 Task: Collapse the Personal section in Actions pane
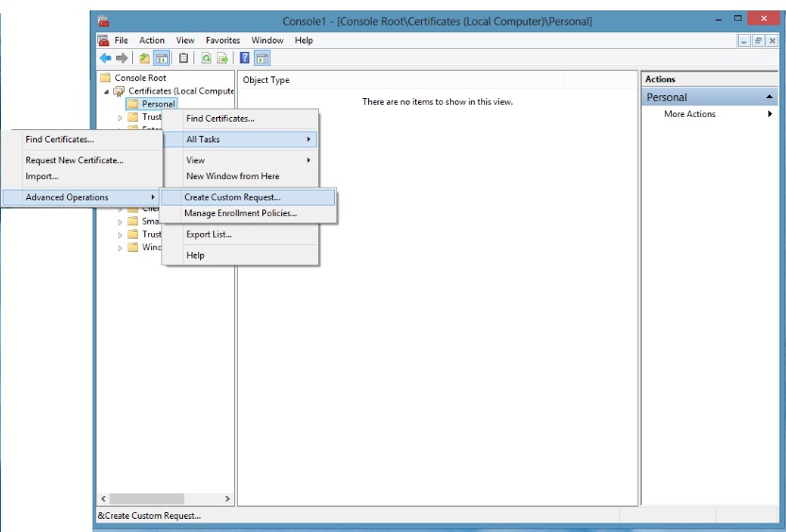769,96
